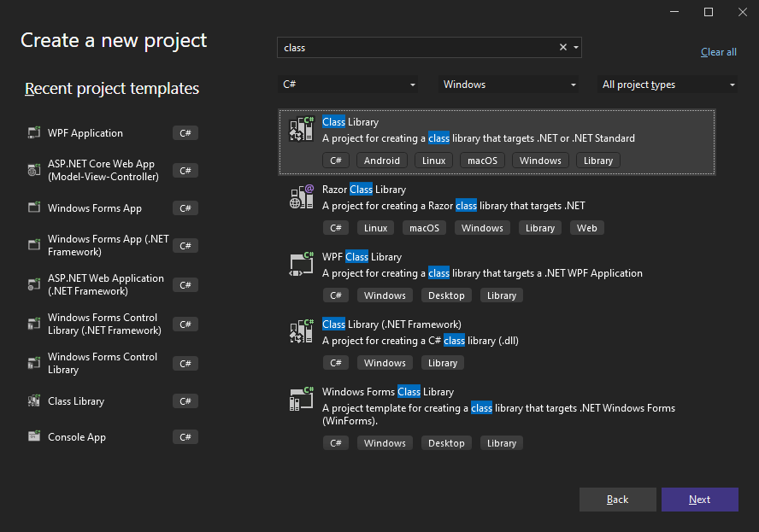The height and width of the screenshot is (532, 759).
Task: Click the Class Library template icon
Action: click(x=302, y=129)
